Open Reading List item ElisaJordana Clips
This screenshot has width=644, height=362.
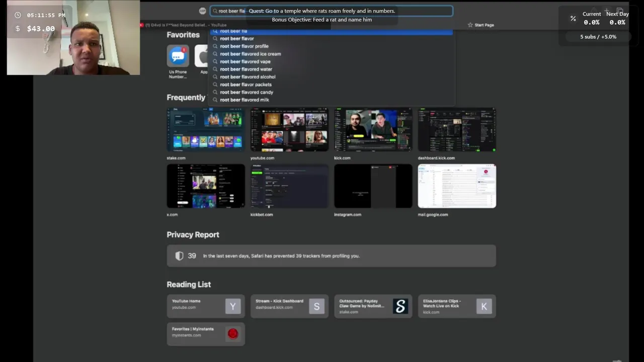(x=457, y=306)
